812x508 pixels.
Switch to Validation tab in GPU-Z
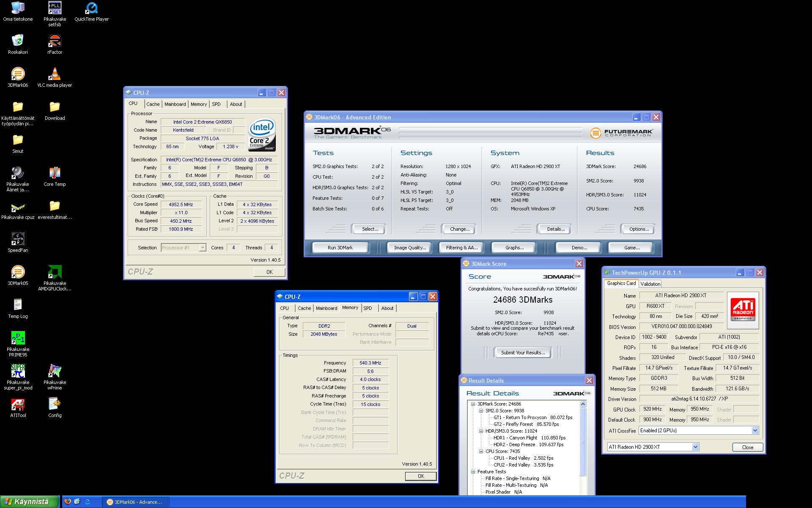pos(650,284)
